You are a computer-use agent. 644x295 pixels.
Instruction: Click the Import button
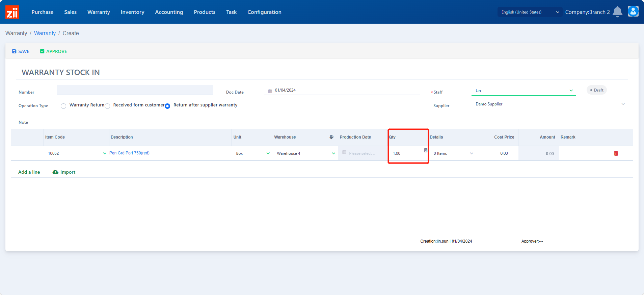(64, 172)
